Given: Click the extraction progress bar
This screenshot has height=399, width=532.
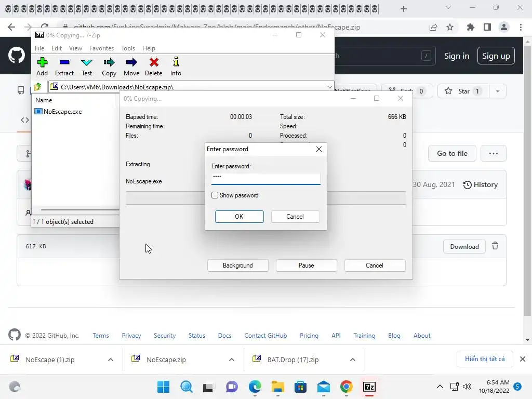Looking at the screenshot, I should point(265,198).
